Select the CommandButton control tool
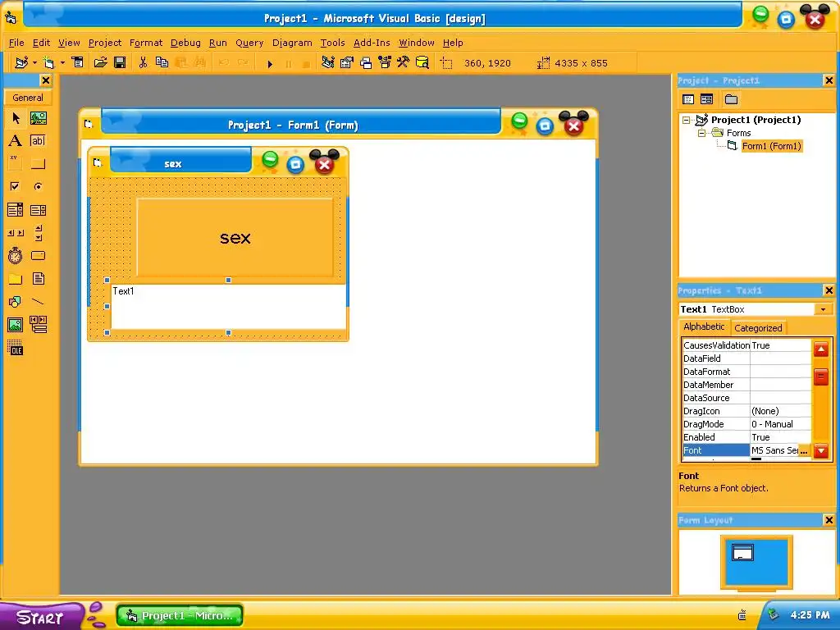 tap(38, 163)
